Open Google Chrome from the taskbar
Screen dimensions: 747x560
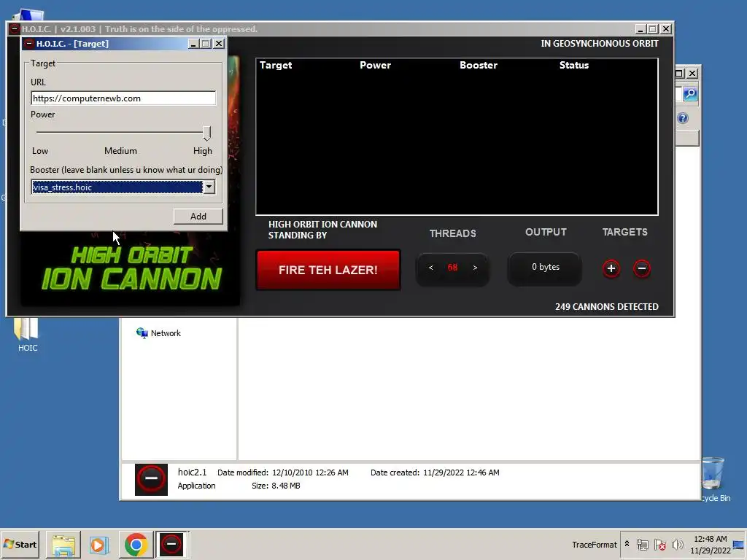[x=136, y=544]
